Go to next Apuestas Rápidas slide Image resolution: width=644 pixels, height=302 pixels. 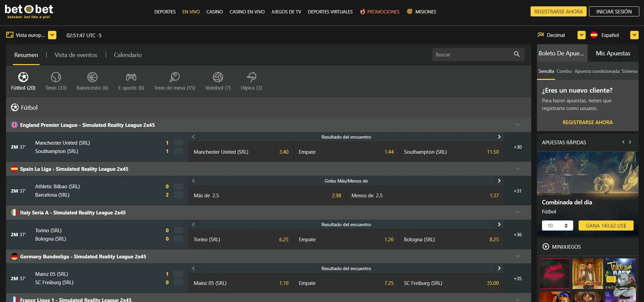click(x=630, y=142)
